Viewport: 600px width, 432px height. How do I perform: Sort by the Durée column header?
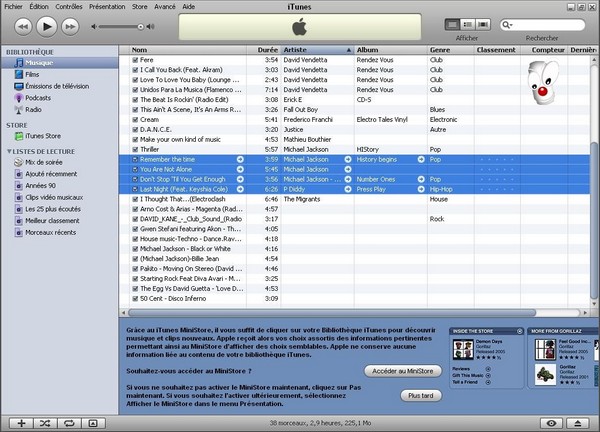pyautogui.click(x=264, y=50)
